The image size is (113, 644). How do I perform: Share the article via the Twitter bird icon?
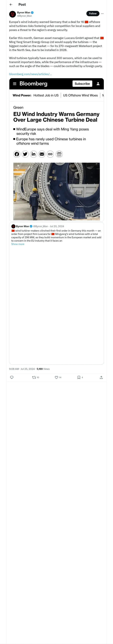(25, 154)
